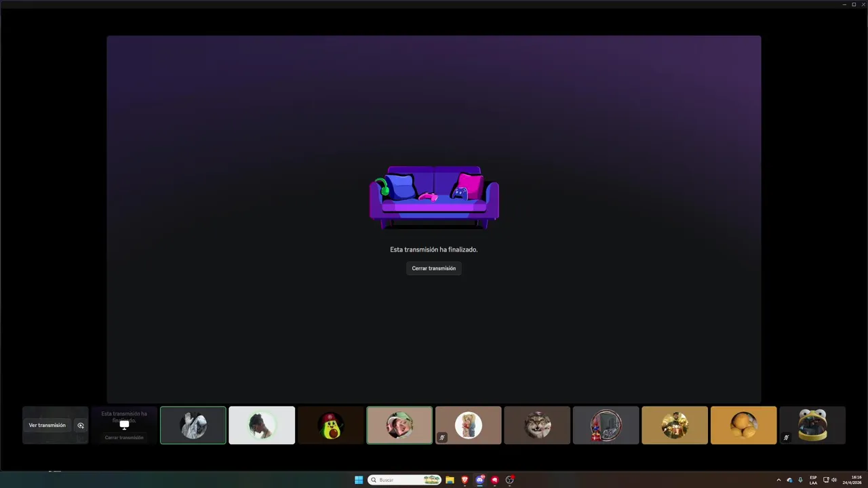Screen dimensions: 868x488
Task: Select the participant tile with white background avatar
Action: tap(262, 426)
